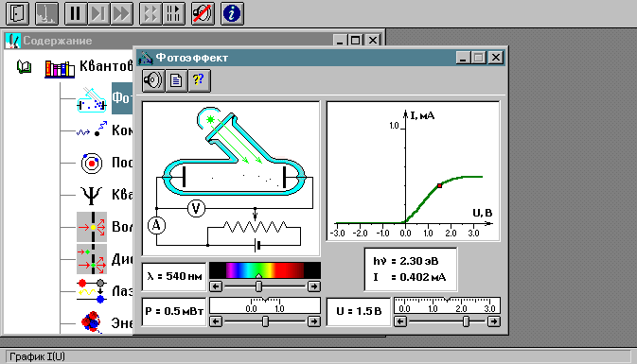Click the voltage U slider thumb
Screen dimensions: 637x364
click(466, 321)
